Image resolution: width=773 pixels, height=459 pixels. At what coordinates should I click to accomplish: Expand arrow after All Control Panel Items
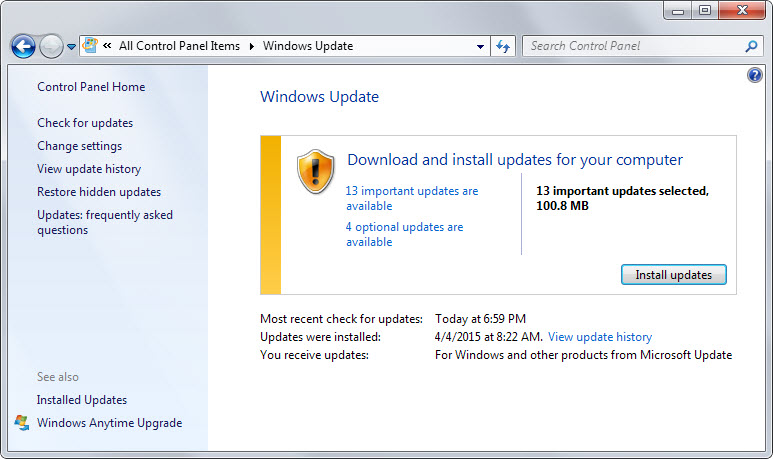(251, 46)
